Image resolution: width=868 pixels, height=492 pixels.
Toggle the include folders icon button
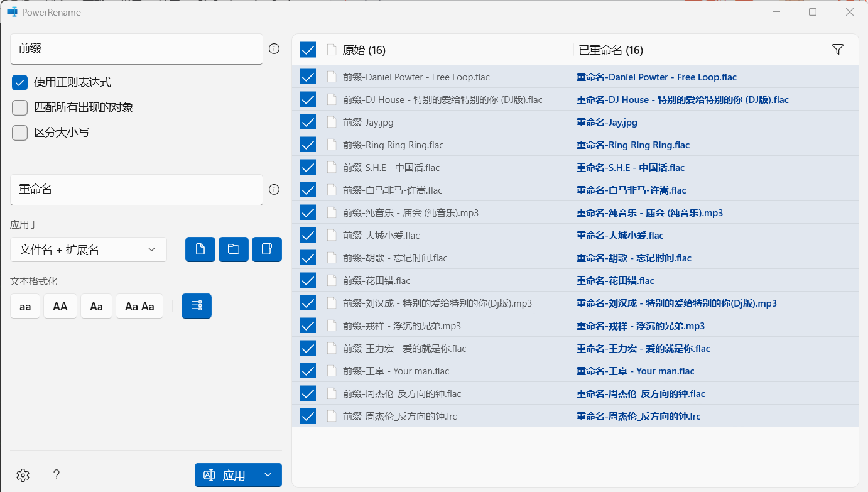pyautogui.click(x=234, y=249)
